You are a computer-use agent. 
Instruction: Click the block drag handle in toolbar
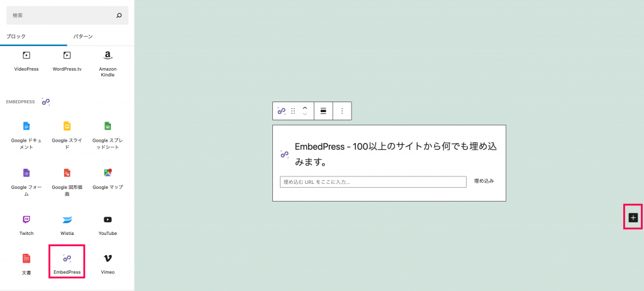(293, 111)
